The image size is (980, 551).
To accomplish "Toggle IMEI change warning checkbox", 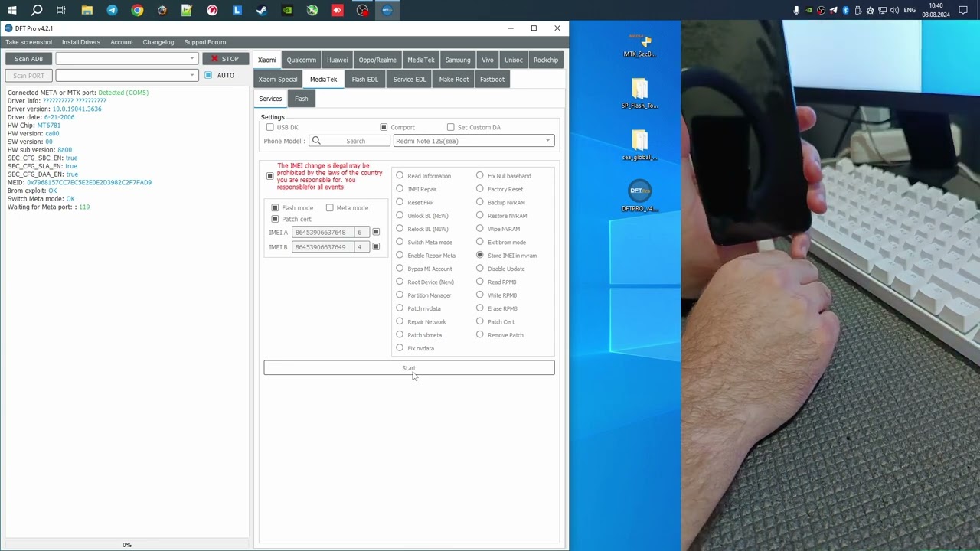I will (269, 177).
